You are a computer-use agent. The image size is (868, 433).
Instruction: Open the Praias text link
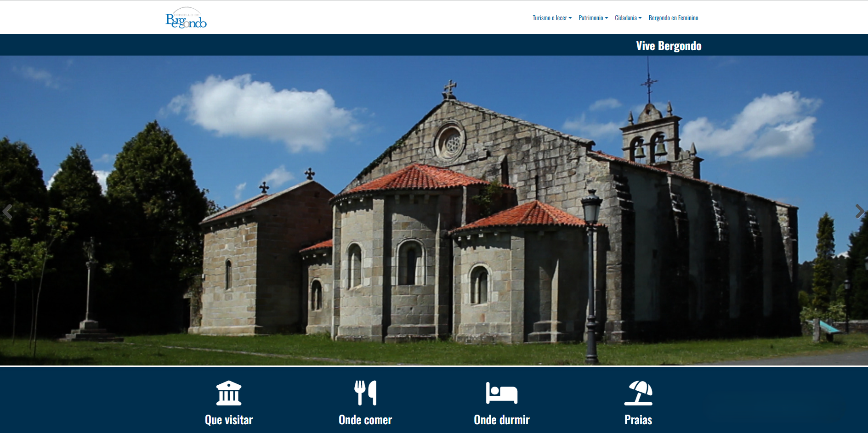[x=638, y=420]
